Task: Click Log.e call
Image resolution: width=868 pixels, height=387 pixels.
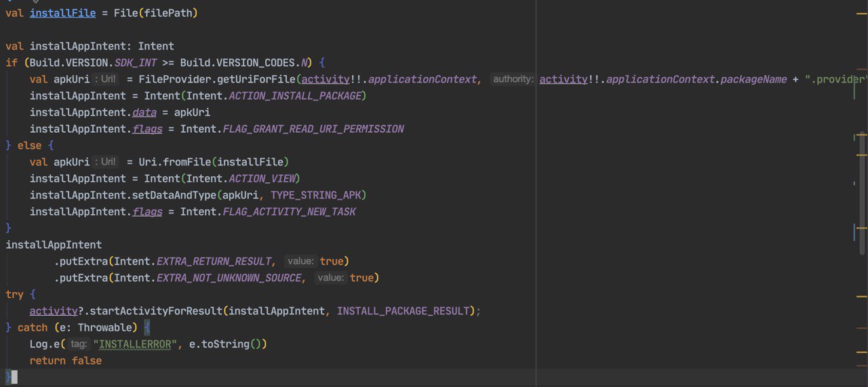Action: coord(45,344)
